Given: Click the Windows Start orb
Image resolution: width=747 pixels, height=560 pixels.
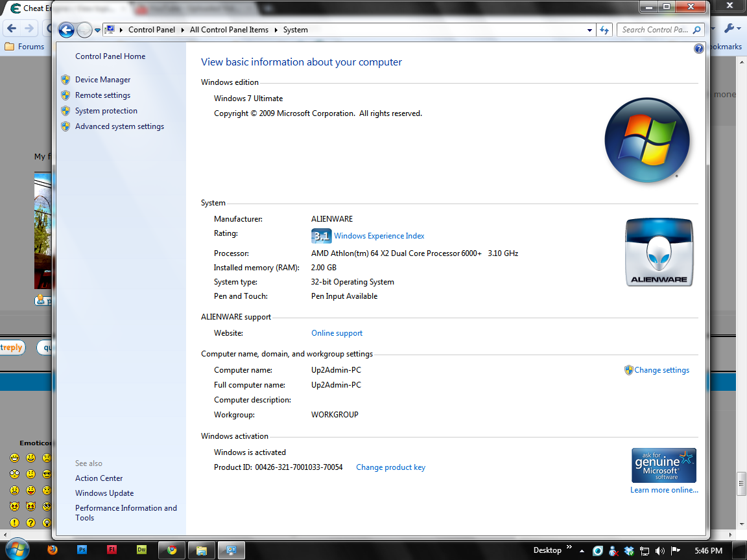Looking at the screenshot, I should coord(17,550).
